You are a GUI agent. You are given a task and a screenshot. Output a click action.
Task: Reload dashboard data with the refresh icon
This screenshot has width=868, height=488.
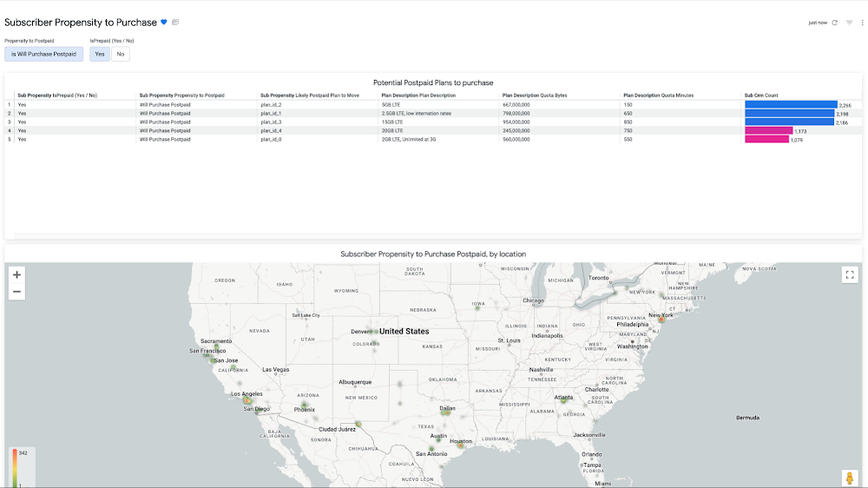[835, 23]
